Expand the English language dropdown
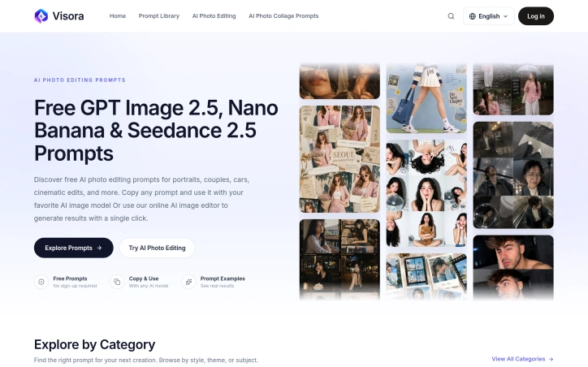The width and height of the screenshot is (588, 367). coord(489,16)
